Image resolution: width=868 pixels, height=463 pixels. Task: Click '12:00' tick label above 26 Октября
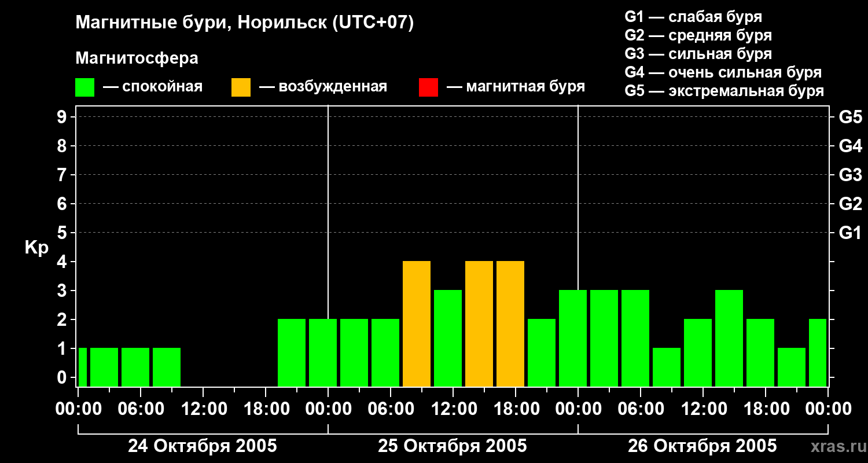pyautogui.click(x=703, y=409)
